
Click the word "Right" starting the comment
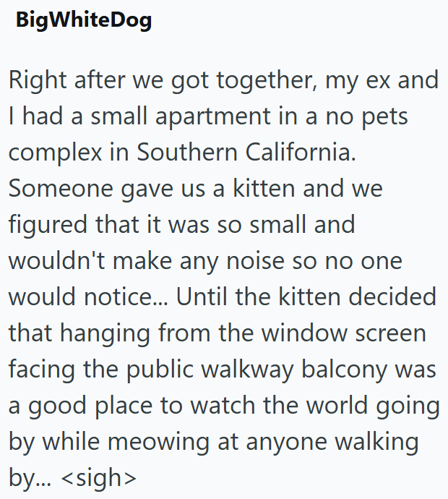(x=34, y=80)
